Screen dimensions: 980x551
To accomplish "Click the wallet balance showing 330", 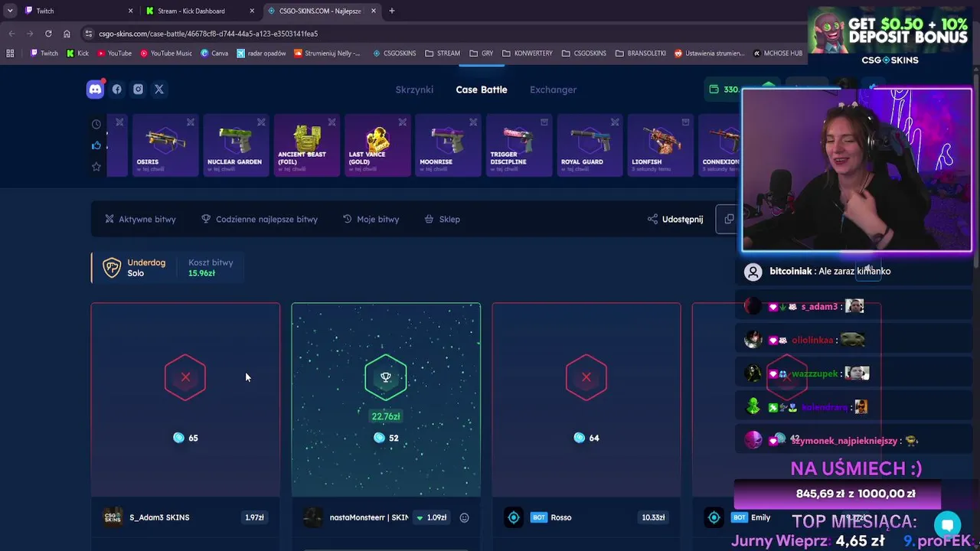I will 724,90.
